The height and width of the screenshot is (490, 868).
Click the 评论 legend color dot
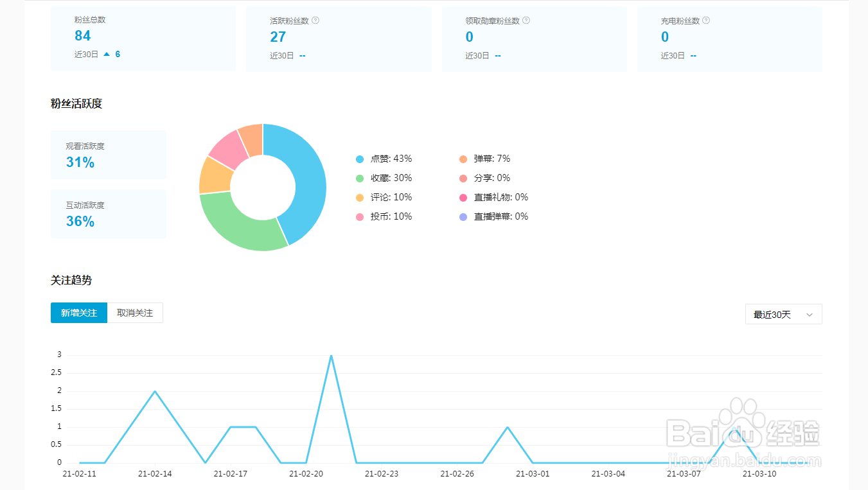[360, 197]
